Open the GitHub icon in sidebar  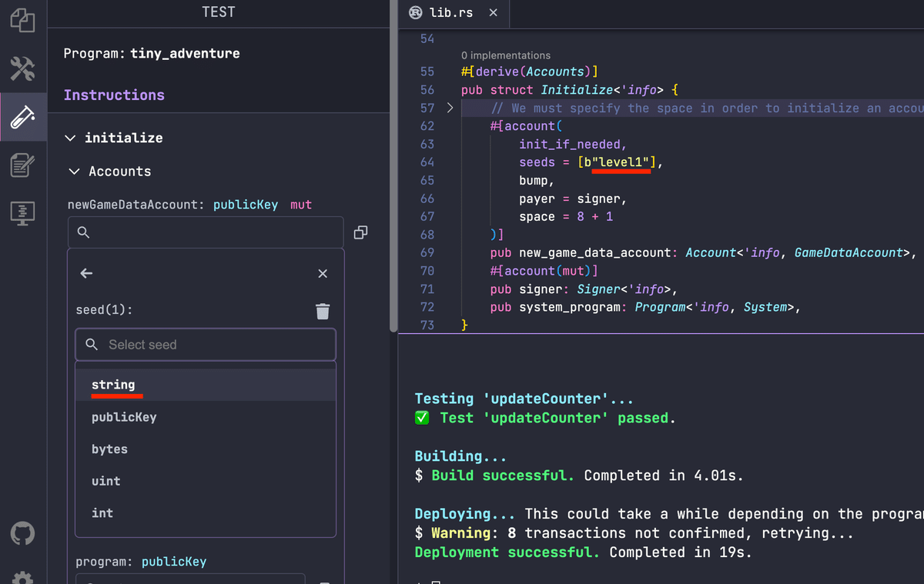(x=22, y=532)
